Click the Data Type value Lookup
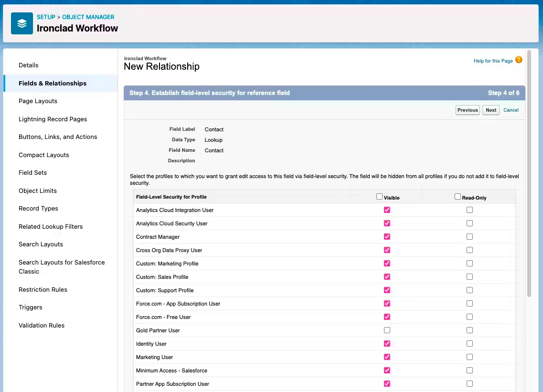 pyautogui.click(x=213, y=140)
